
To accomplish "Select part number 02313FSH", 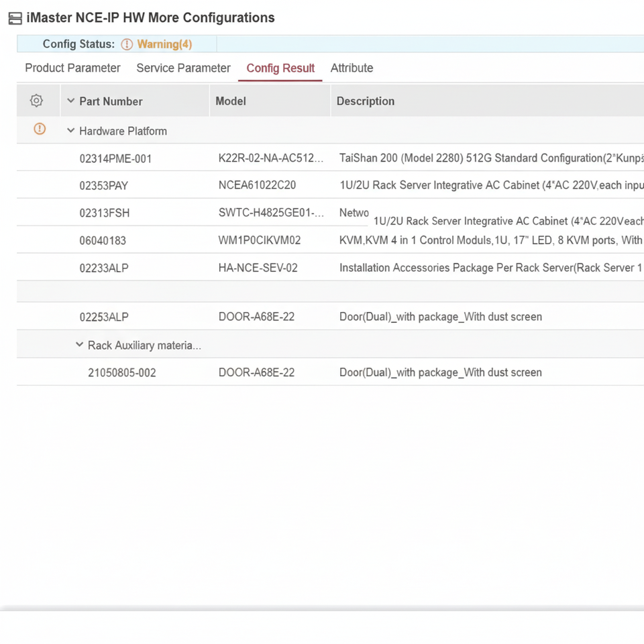I will pos(105,213).
